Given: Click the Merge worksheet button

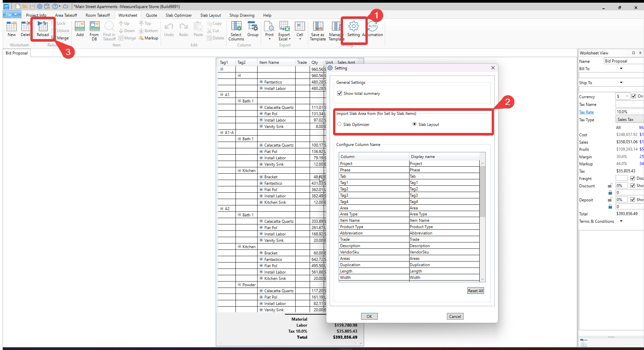Looking at the screenshot, I should pos(60,38).
